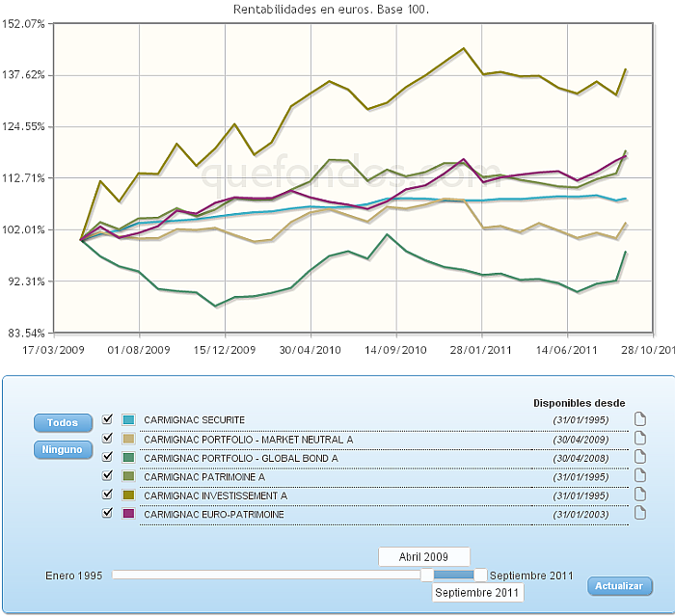Click the 15/12/2009 x-axis date label
This screenshot has height=616, width=675.
coord(225,350)
